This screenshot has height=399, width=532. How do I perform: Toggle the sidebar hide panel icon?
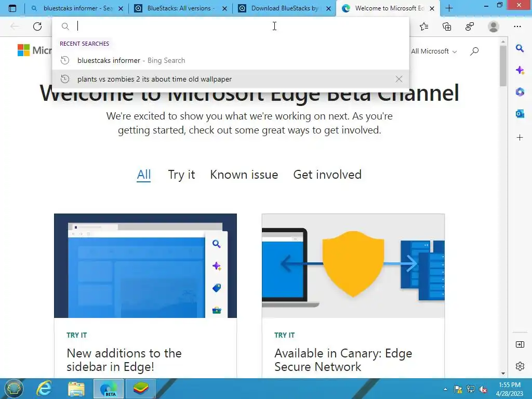click(x=520, y=344)
